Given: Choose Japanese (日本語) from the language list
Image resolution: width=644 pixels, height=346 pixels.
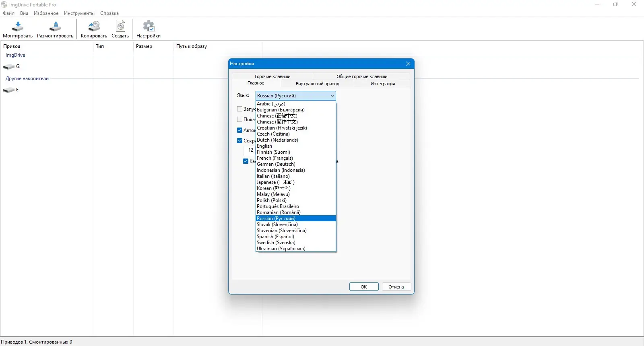Looking at the screenshot, I should click(296, 182).
